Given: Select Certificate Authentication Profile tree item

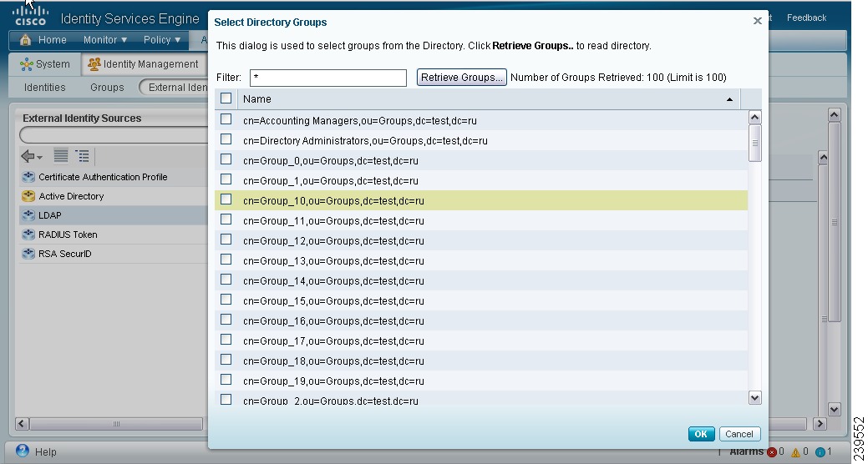Looking at the screenshot, I should click(x=103, y=177).
